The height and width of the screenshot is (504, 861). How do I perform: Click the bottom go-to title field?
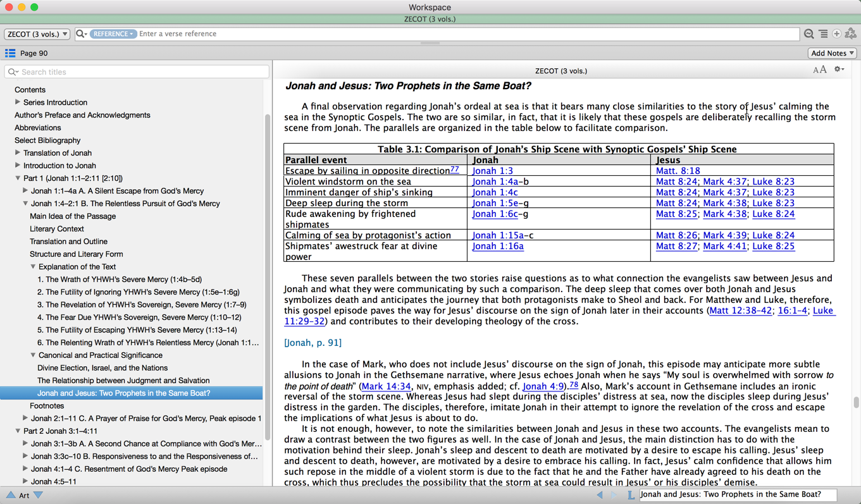(738, 495)
